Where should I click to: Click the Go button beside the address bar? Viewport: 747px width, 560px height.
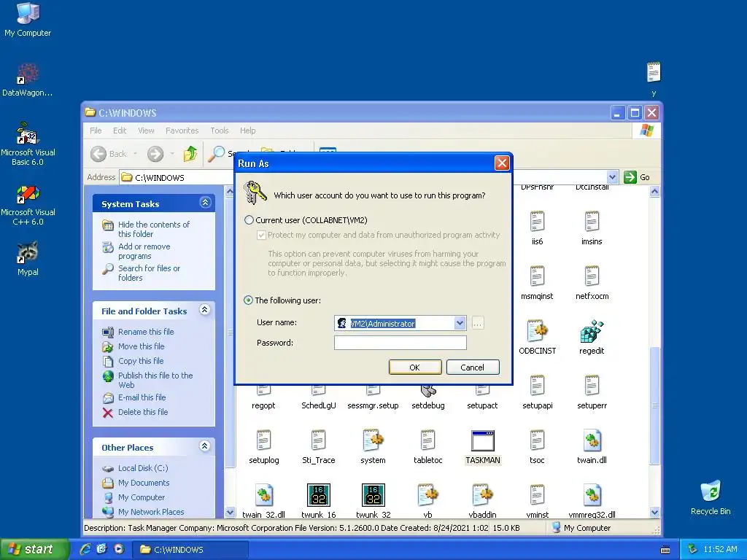(638, 177)
